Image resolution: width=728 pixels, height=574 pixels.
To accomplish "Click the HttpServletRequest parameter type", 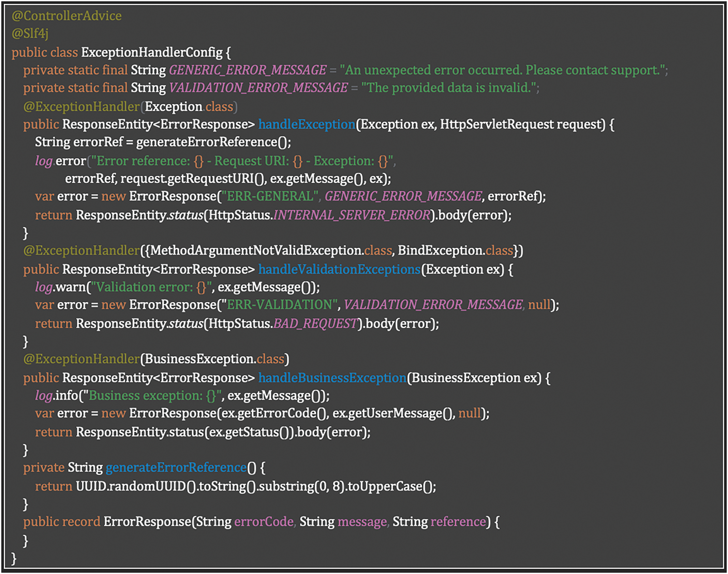I will [x=496, y=125].
